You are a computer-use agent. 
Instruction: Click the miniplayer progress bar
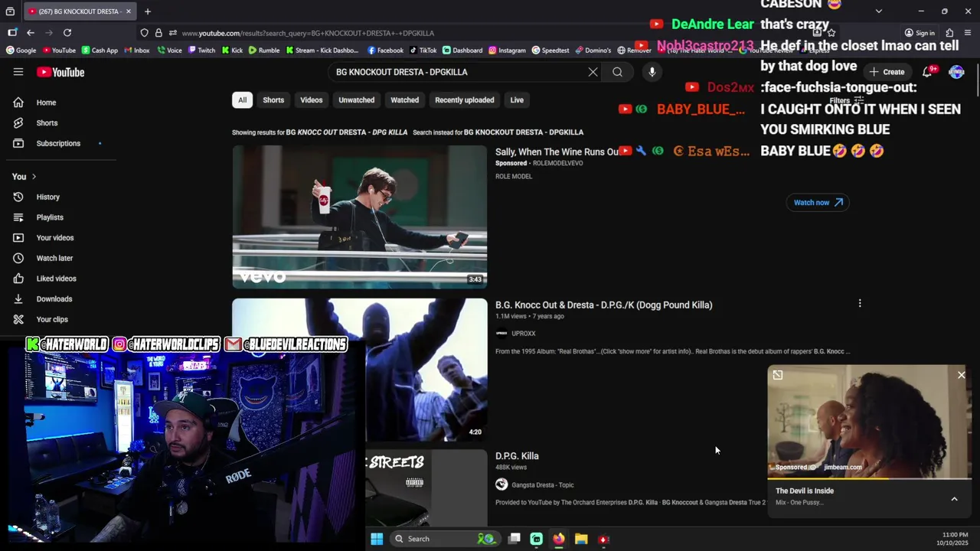[870, 479]
